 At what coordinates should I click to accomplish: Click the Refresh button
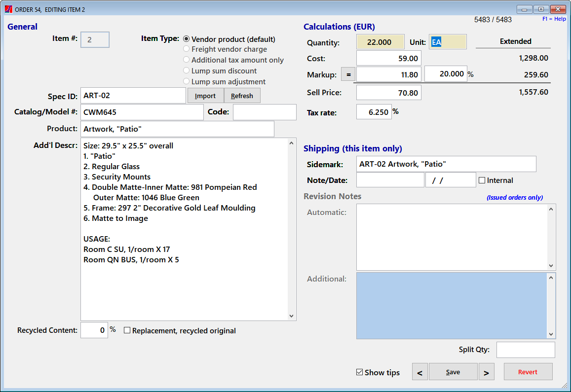pos(242,96)
